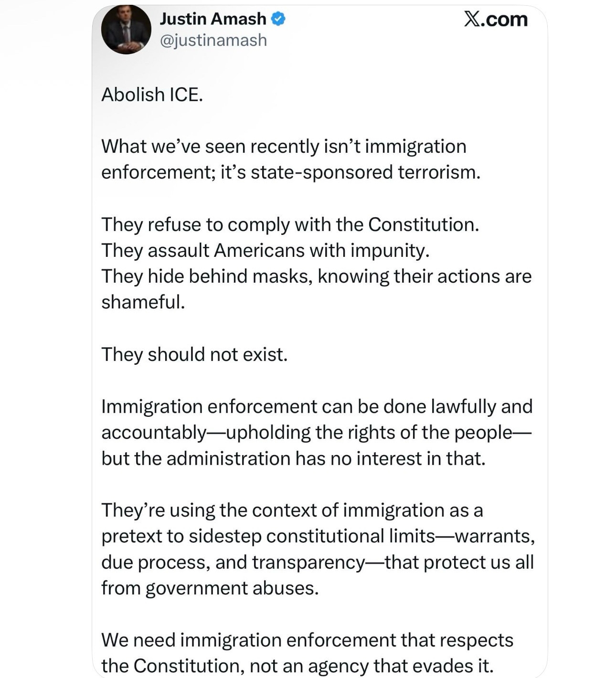Click the X logo icon
The width and height of the screenshot is (616, 678).
coord(472,19)
